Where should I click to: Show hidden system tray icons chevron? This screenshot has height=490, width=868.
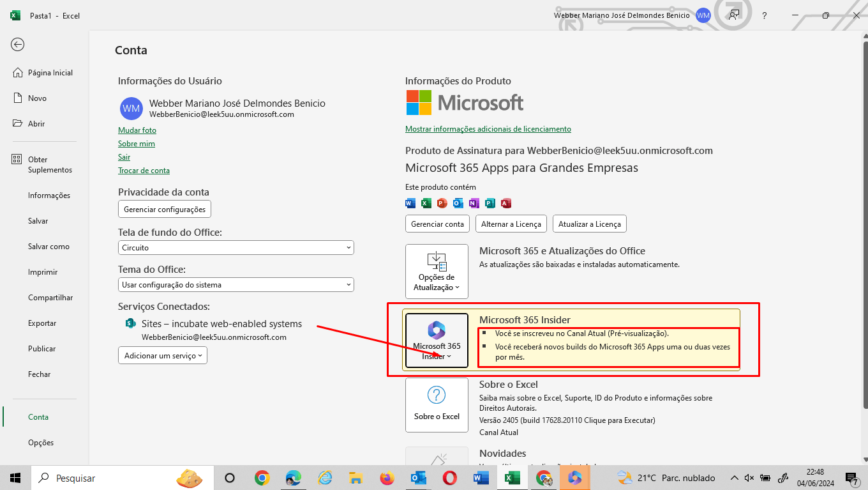[x=734, y=478]
